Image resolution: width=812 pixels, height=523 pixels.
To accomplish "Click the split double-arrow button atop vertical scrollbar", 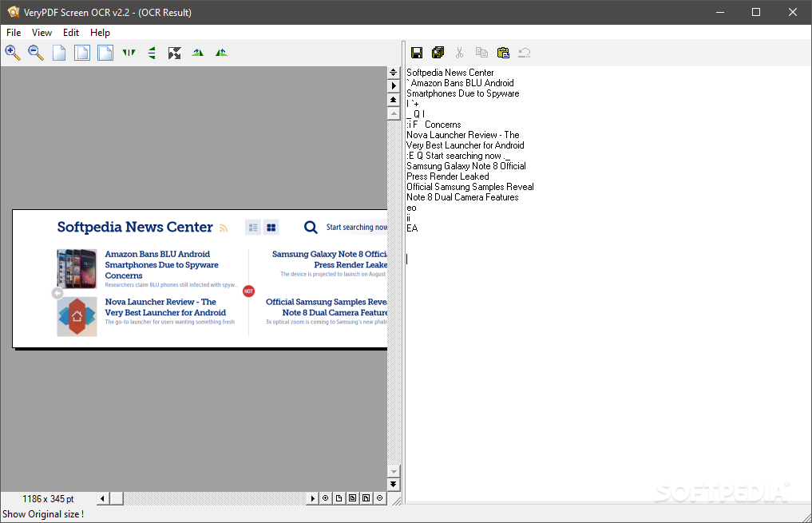I will (393, 73).
